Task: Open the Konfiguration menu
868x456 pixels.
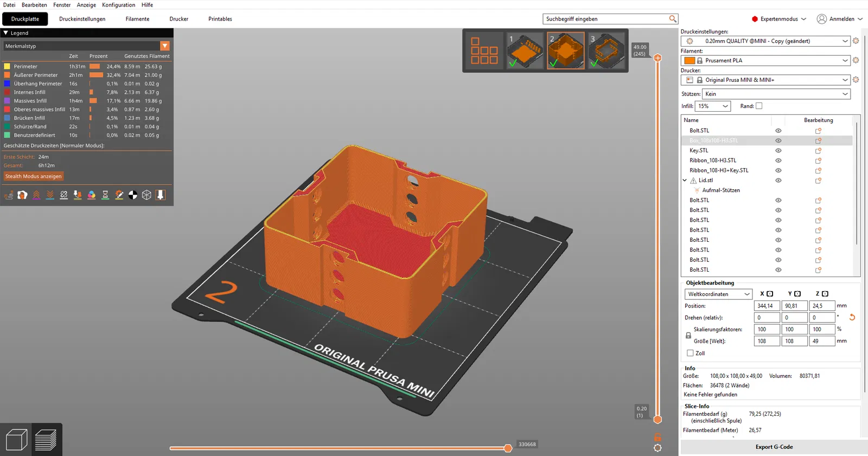Action: pos(119,5)
